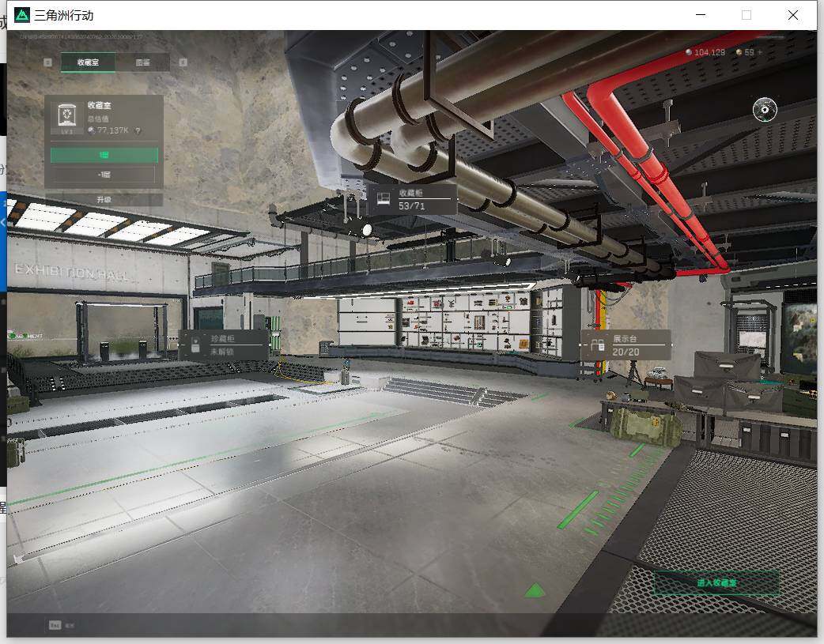Click the silver coin icon beside 104,128

click(x=689, y=52)
